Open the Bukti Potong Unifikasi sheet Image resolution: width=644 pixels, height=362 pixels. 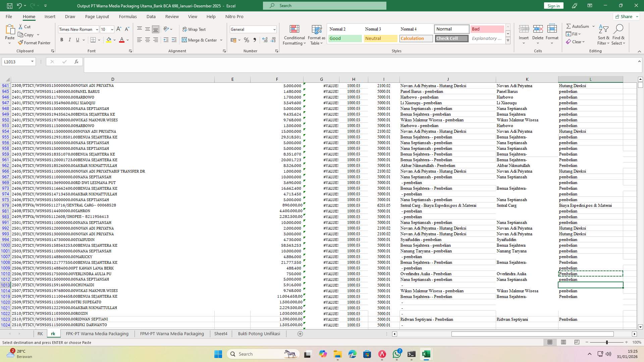click(259, 334)
